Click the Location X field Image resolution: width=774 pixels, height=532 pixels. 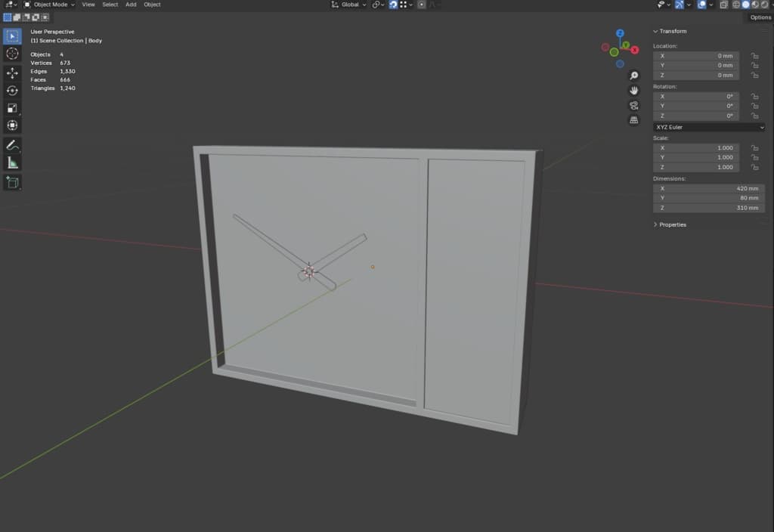tap(696, 56)
